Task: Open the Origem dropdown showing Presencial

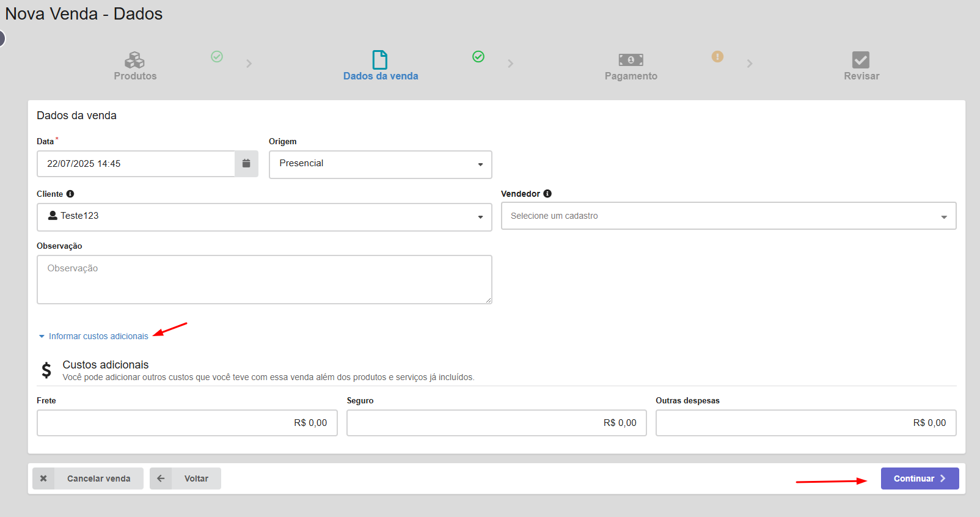Action: 380,164
